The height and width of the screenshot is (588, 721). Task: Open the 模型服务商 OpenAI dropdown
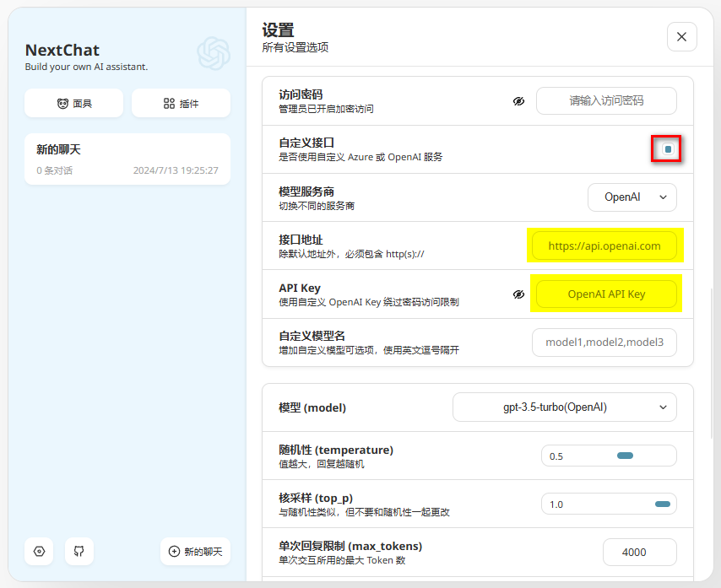click(x=632, y=197)
